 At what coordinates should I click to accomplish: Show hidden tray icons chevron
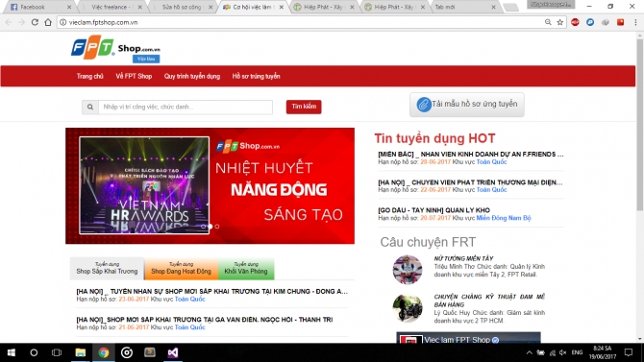[x=530, y=352]
